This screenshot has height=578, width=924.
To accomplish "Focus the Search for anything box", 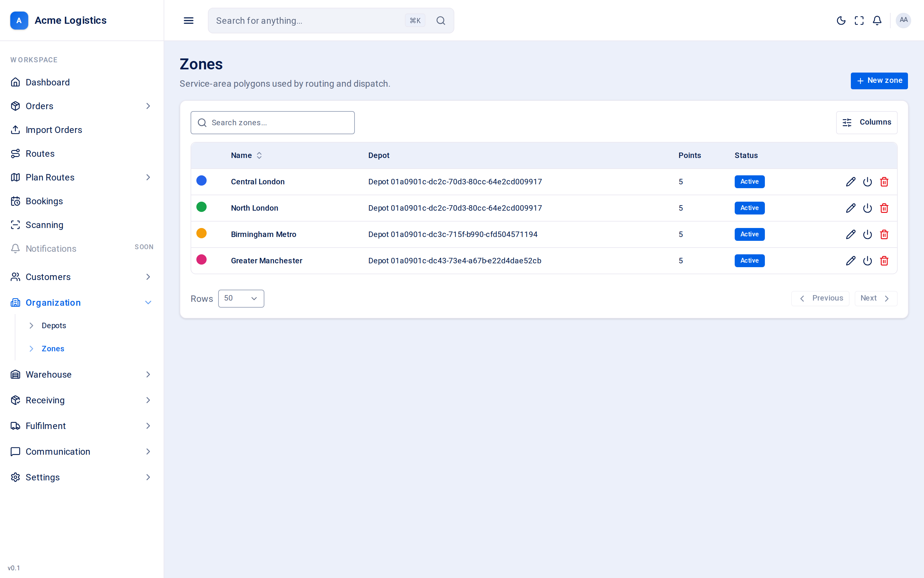I will click(x=331, y=21).
